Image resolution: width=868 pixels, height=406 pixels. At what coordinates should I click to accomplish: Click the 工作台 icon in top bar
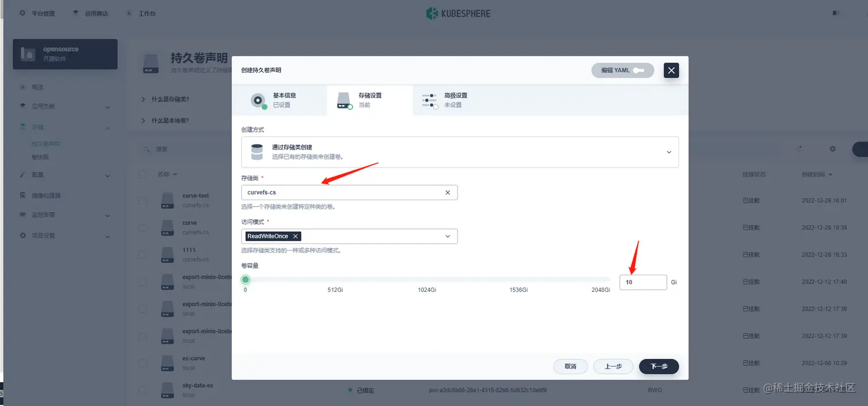pos(129,13)
